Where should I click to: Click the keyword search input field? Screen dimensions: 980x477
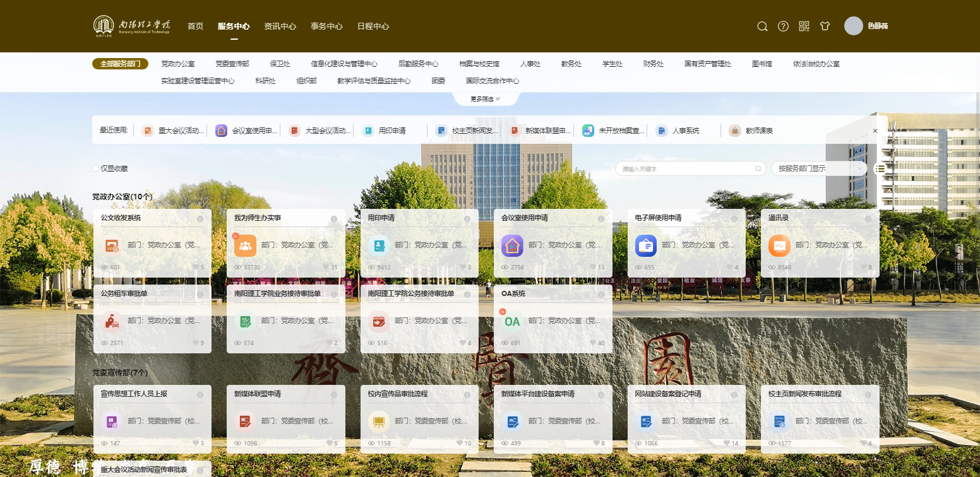(x=687, y=168)
